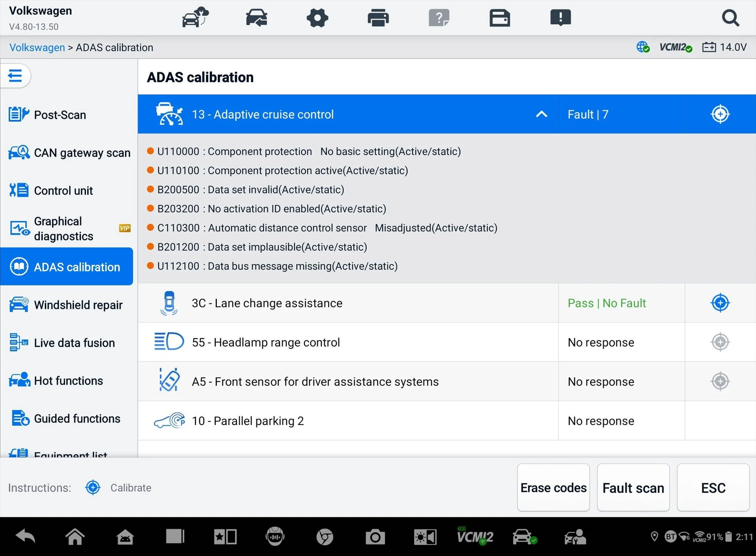The height and width of the screenshot is (556, 756).
Task: Tap the Calibrate instruction legend icon
Action: 93,488
